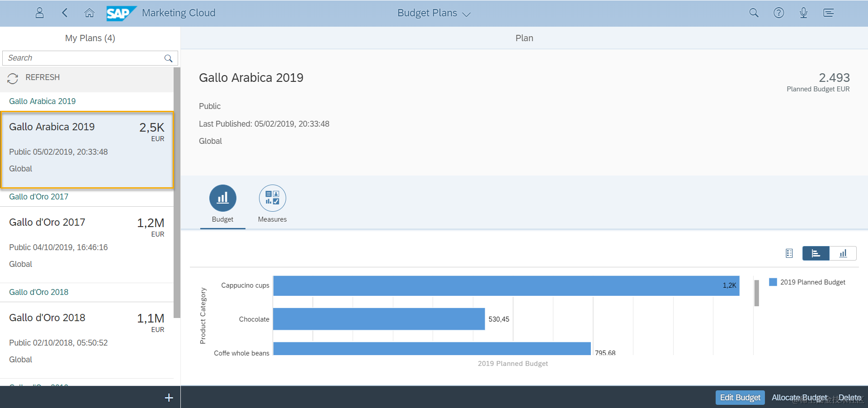Click the Gallo Arabica 2019 plan title

tap(251, 78)
